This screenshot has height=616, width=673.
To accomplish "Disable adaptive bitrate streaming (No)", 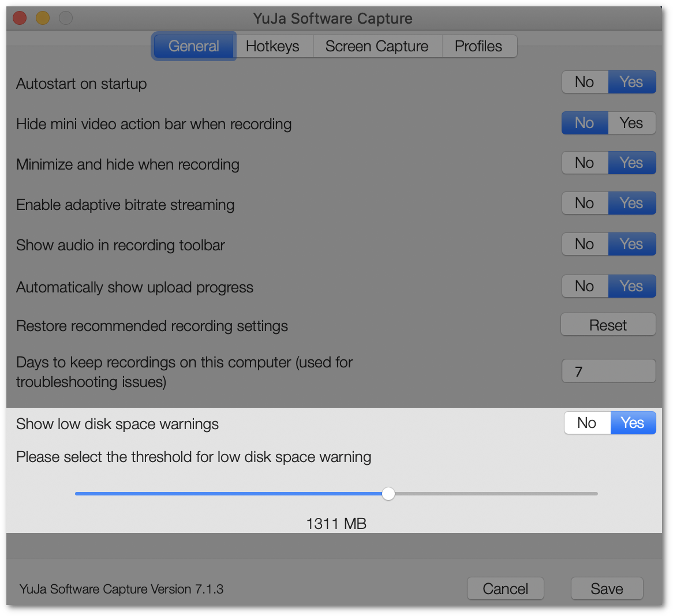I will 585,203.
